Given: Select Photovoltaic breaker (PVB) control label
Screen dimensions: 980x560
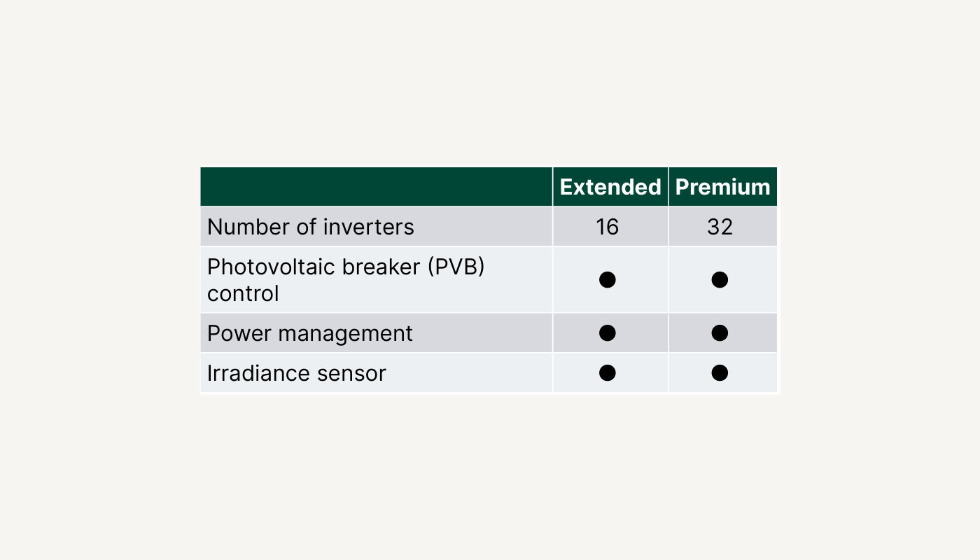Looking at the screenshot, I should 346,280.
